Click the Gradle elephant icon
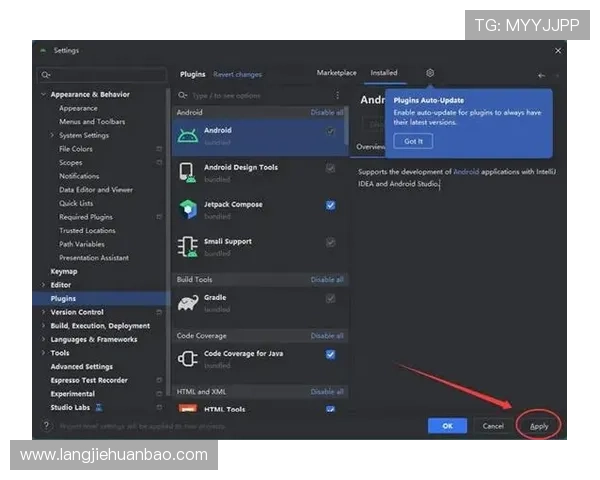Screen dimensions: 600x480 pyautogui.click(x=188, y=302)
